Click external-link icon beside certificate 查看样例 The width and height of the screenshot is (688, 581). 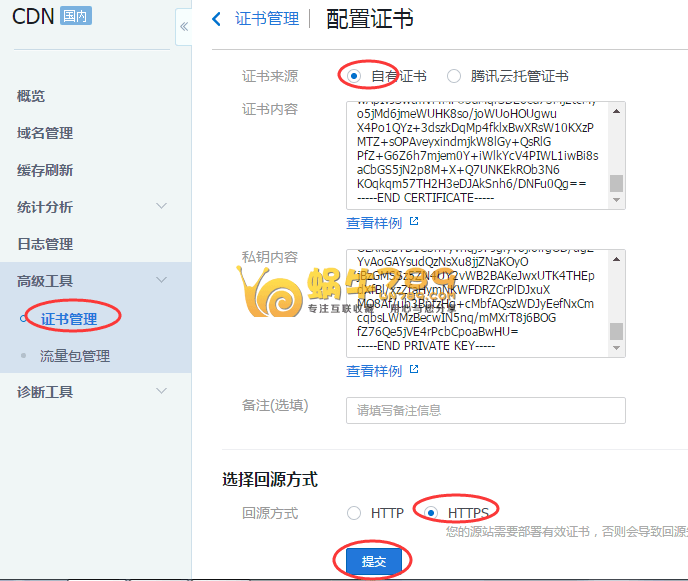[x=414, y=221]
